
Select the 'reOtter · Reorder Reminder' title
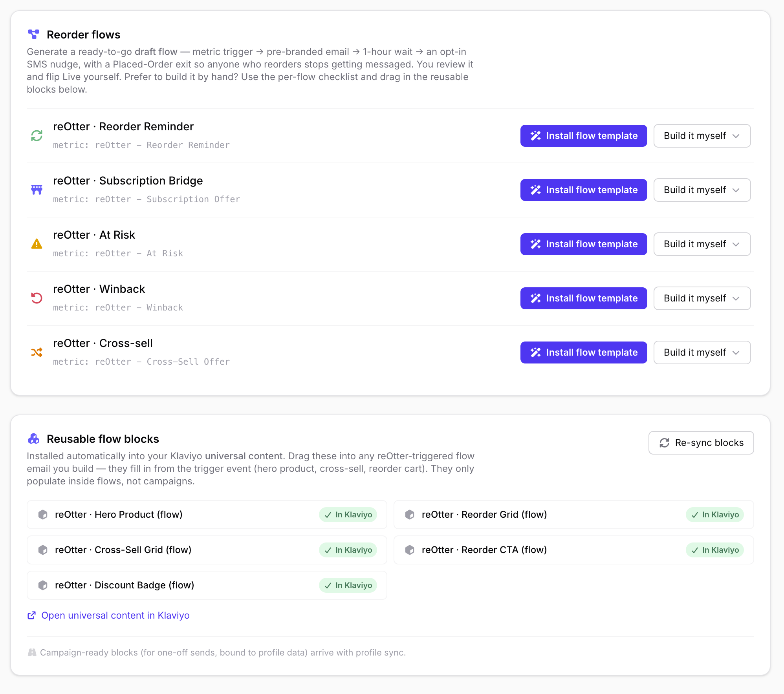coord(123,126)
